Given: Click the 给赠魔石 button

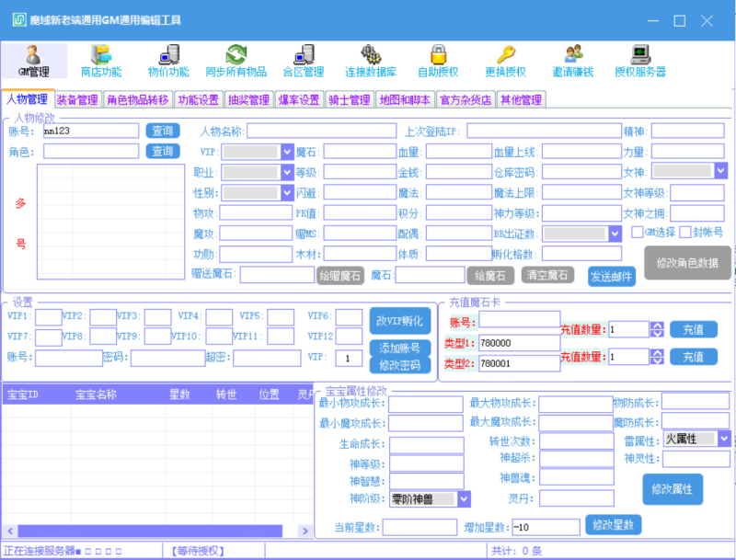Looking at the screenshot, I should tap(340, 275).
